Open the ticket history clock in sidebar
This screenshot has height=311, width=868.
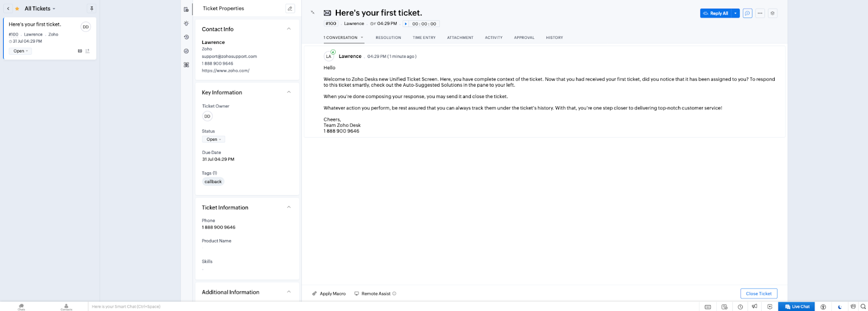click(x=186, y=37)
